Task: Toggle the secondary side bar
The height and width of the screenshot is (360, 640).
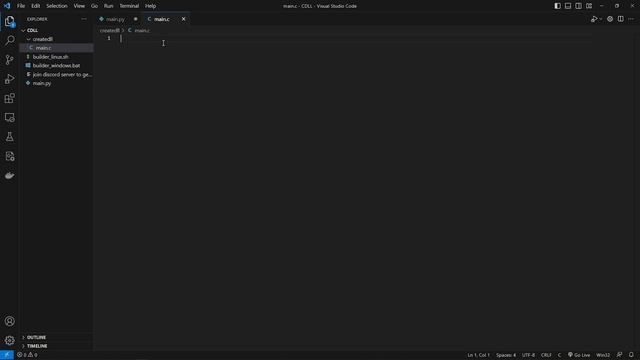Action: [x=578, y=6]
